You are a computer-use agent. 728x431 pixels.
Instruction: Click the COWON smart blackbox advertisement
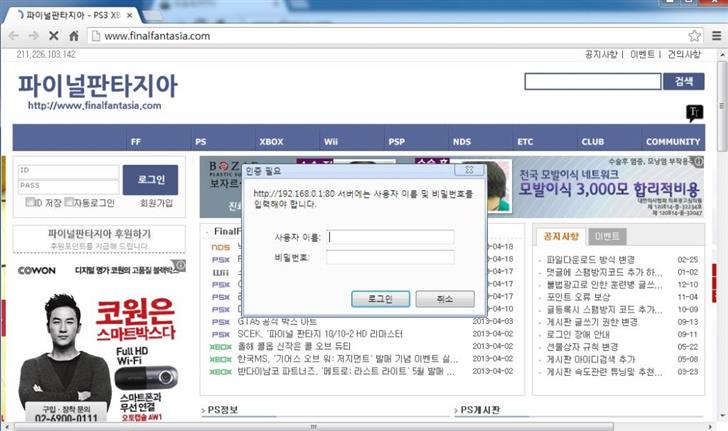[x=99, y=341]
